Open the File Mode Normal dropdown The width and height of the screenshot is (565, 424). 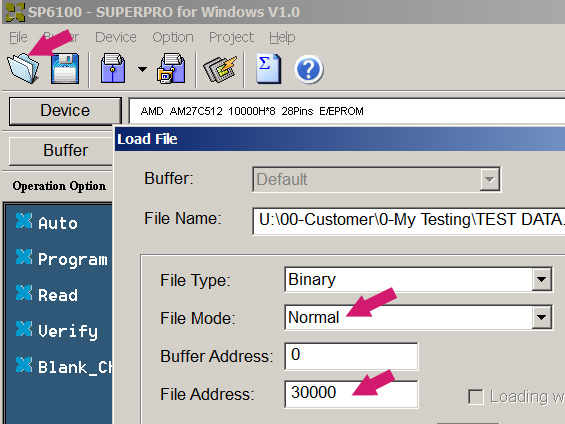click(542, 317)
